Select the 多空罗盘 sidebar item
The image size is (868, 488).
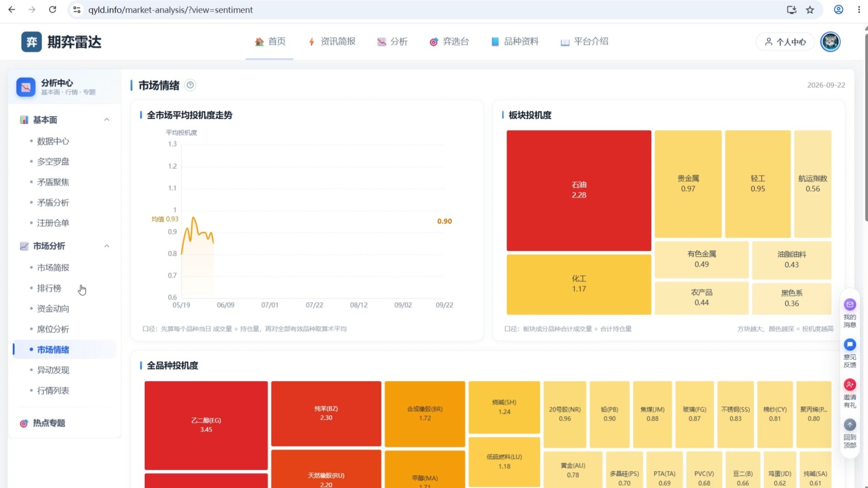pyautogui.click(x=53, y=162)
